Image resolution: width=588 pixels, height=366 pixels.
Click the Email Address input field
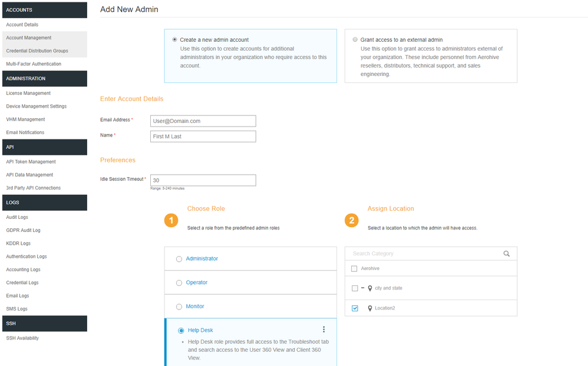click(x=203, y=121)
